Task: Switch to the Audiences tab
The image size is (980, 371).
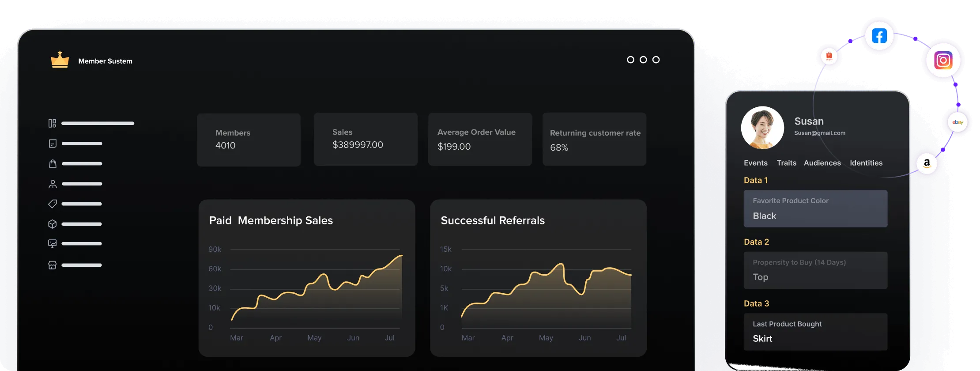Action: pos(822,163)
